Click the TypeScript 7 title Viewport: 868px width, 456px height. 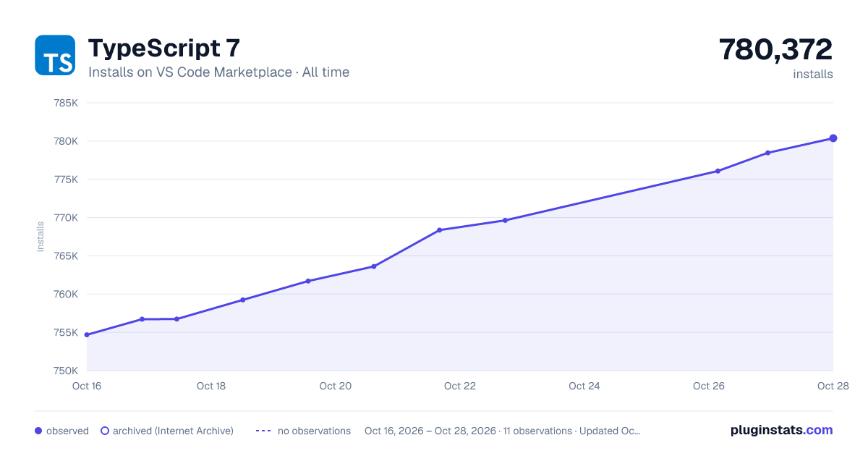(x=163, y=48)
